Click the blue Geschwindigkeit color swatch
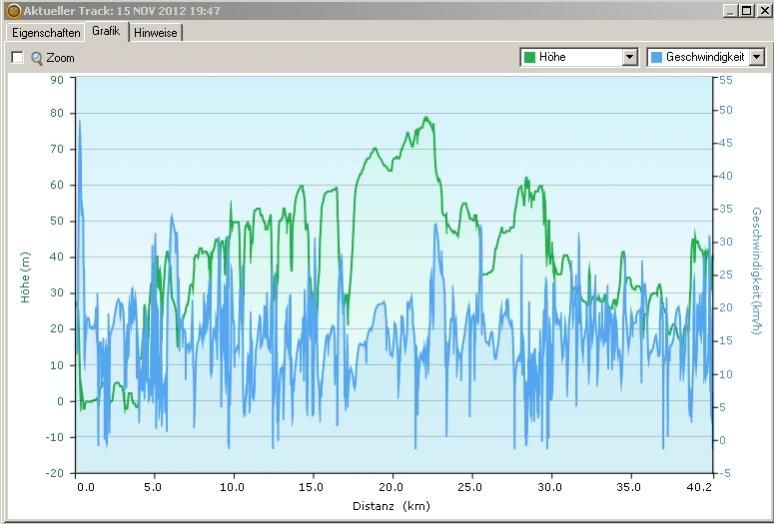 pos(656,57)
